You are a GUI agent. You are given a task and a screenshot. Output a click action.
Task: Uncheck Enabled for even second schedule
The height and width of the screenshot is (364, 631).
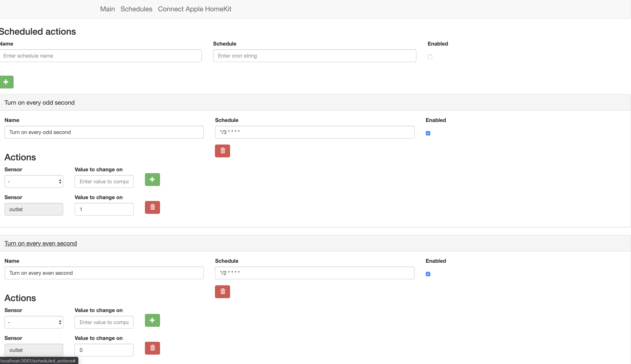point(428,274)
